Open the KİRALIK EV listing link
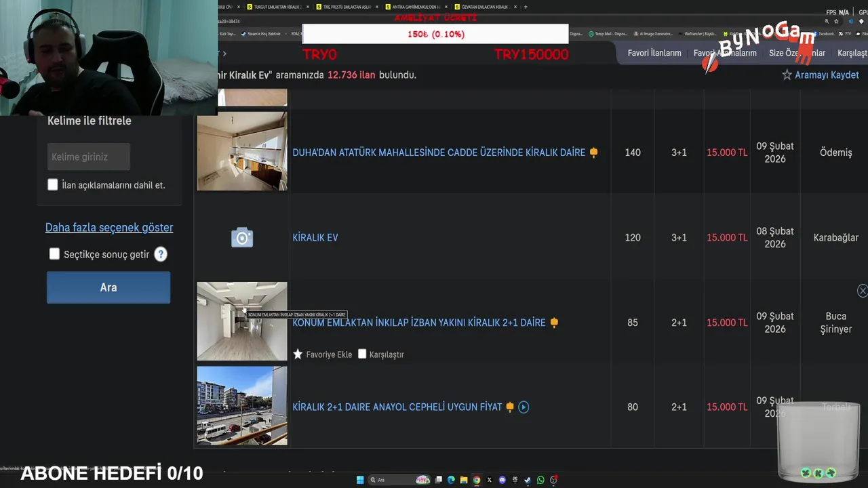868x488 pixels. (x=315, y=238)
